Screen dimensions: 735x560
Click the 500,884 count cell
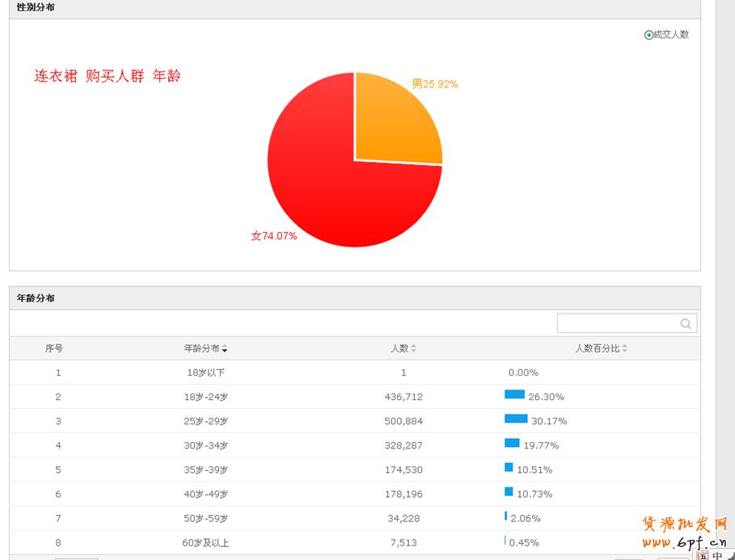(x=403, y=421)
